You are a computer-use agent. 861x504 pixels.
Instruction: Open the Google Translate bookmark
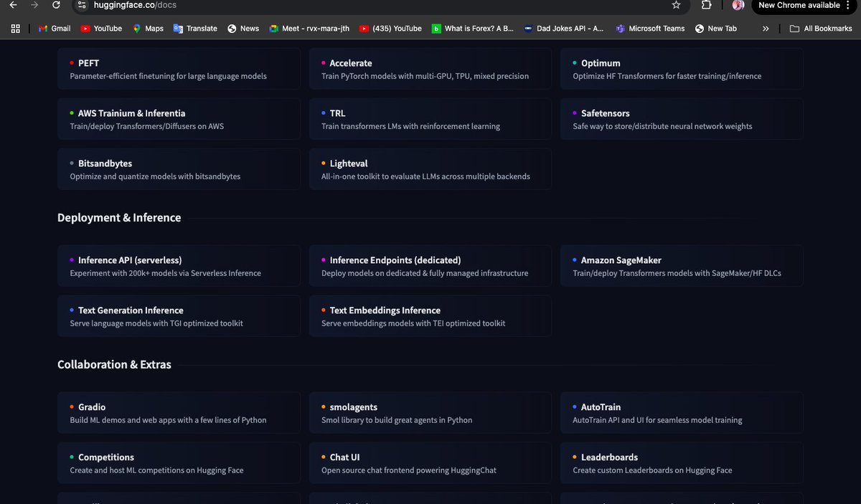pos(195,29)
